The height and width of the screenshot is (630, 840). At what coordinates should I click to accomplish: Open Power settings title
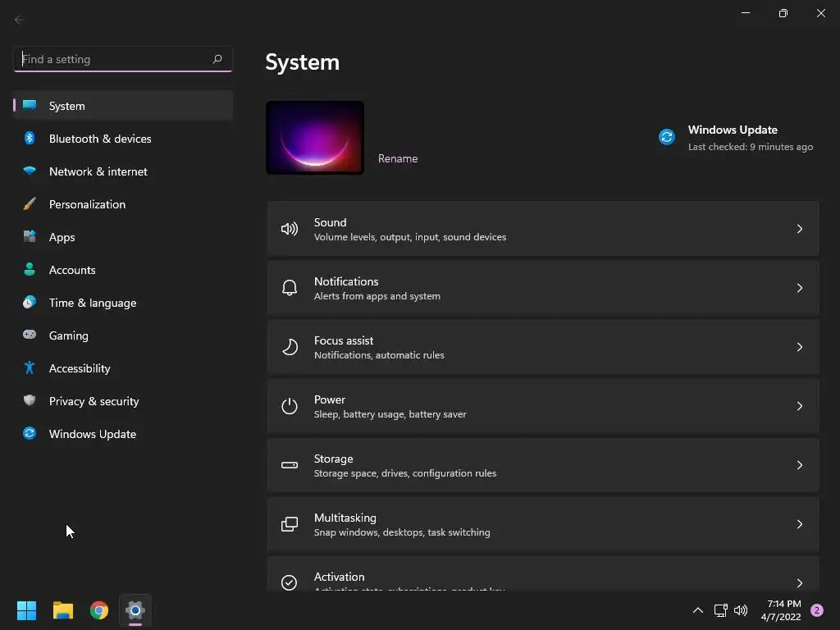tap(330, 399)
